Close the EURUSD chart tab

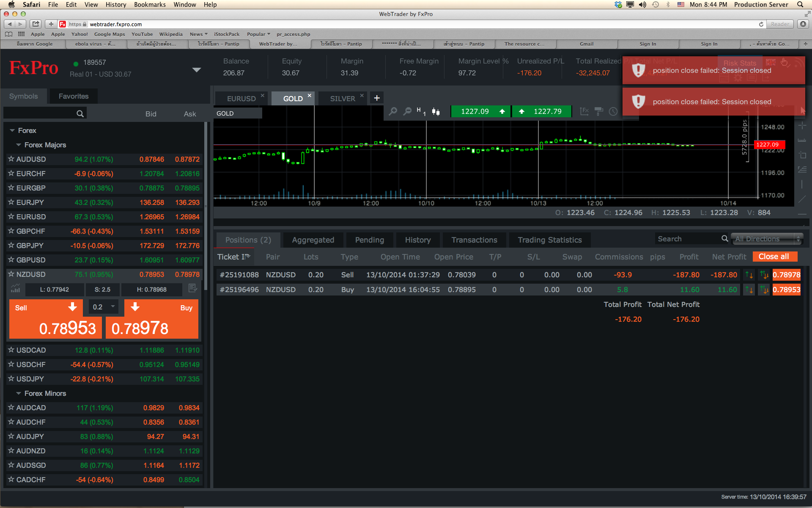click(x=263, y=96)
